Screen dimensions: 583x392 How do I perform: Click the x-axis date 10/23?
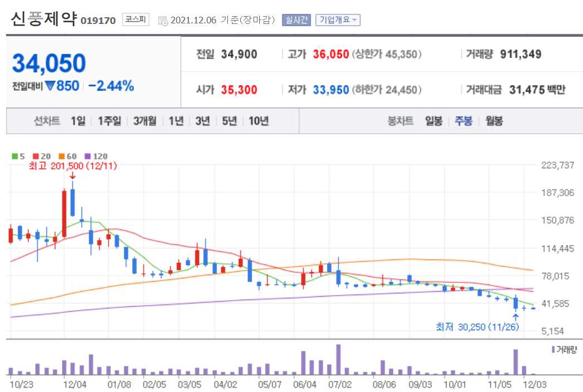tap(22, 384)
